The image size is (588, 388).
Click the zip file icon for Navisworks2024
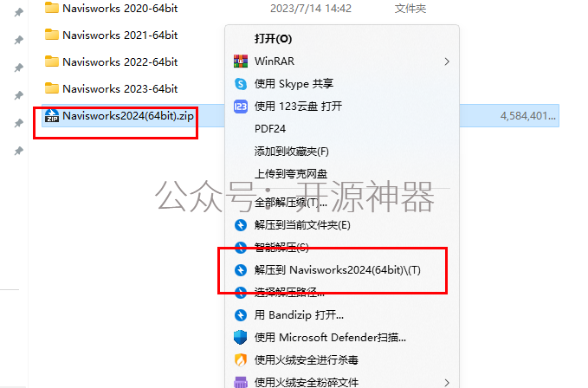pos(52,115)
